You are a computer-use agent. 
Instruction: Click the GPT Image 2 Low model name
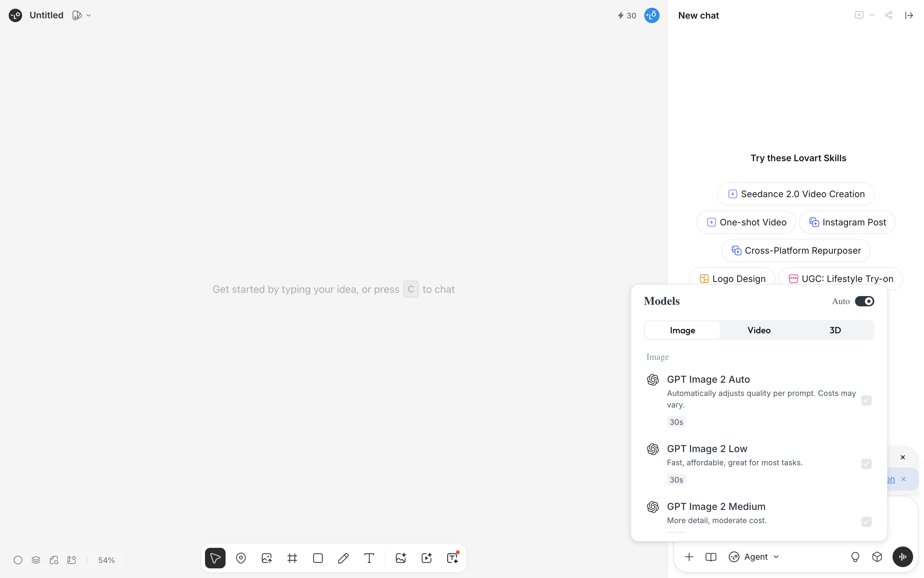pyautogui.click(x=707, y=448)
